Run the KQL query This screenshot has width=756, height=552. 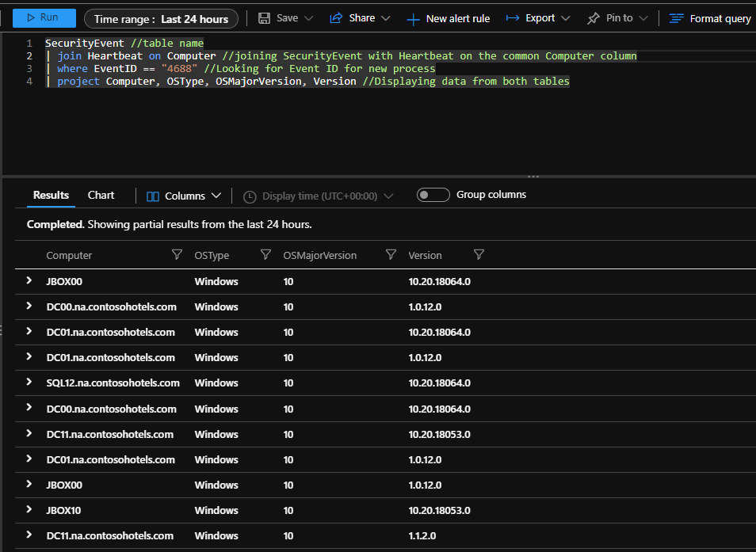tap(44, 17)
